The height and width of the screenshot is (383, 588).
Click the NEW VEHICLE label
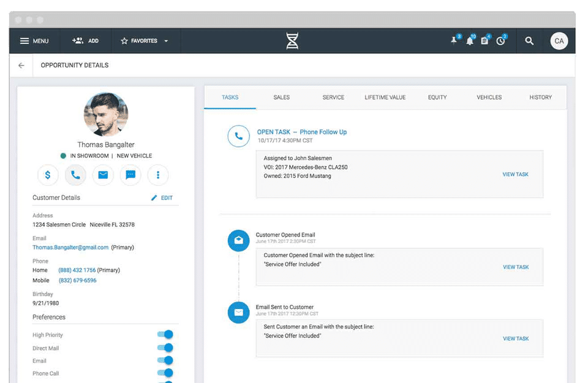pyautogui.click(x=134, y=156)
